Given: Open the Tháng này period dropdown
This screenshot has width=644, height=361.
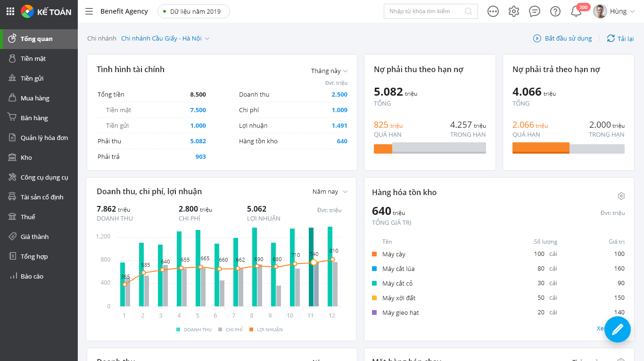Looking at the screenshot, I should pos(329,71).
